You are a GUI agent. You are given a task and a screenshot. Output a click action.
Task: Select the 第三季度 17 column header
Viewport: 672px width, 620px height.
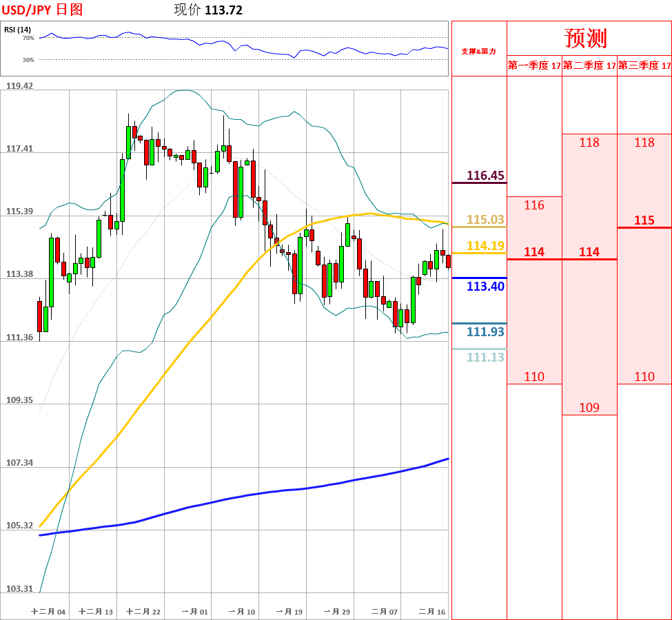coord(644,65)
